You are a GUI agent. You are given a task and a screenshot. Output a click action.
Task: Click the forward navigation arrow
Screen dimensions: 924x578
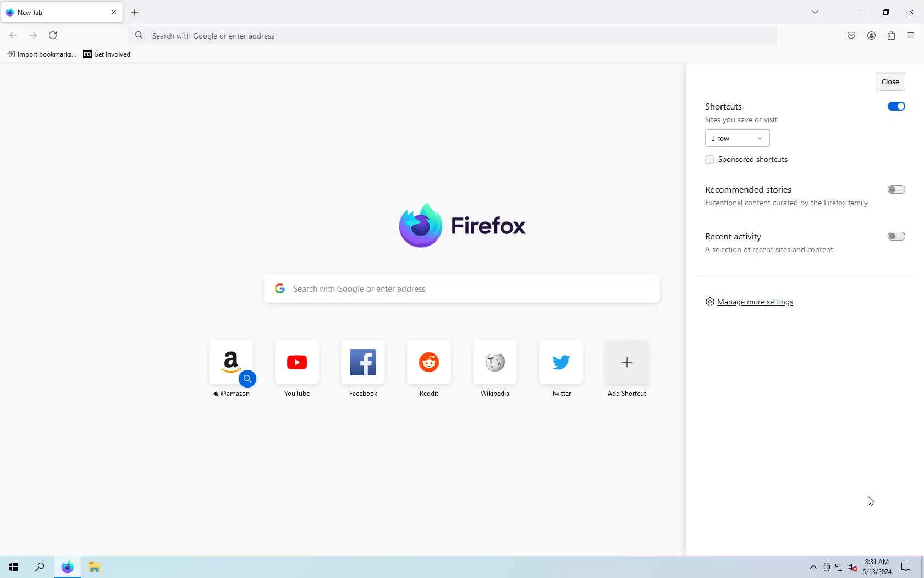(x=33, y=35)
